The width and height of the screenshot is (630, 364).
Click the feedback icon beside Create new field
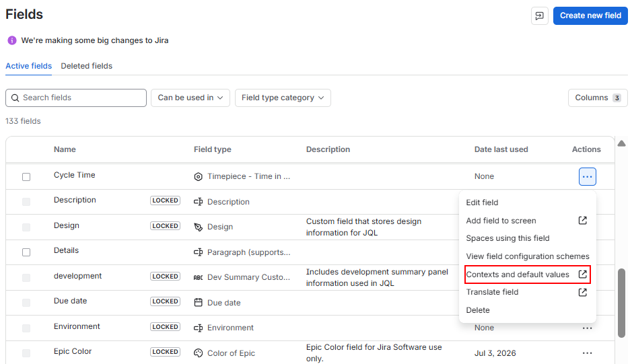pyautogui.click(x=540, y=15)
